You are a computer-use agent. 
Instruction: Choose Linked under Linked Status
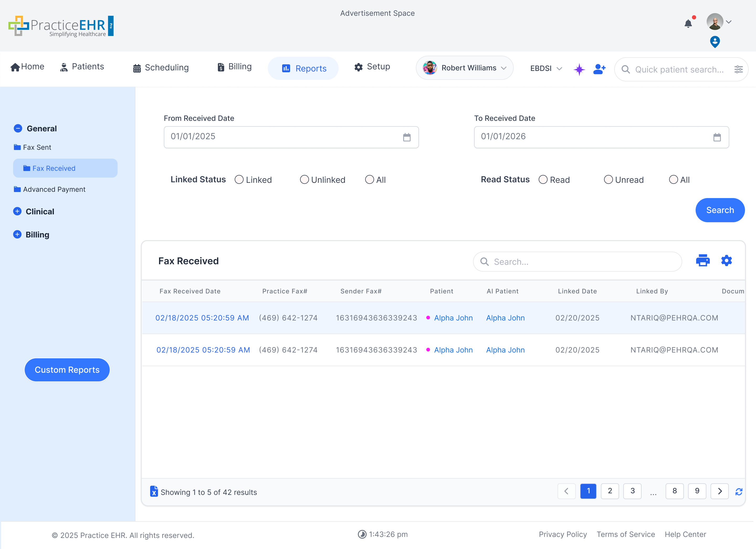point(239,179)
